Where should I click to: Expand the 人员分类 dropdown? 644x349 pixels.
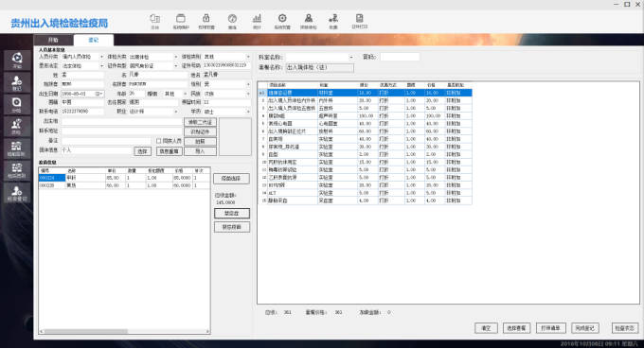101,57
